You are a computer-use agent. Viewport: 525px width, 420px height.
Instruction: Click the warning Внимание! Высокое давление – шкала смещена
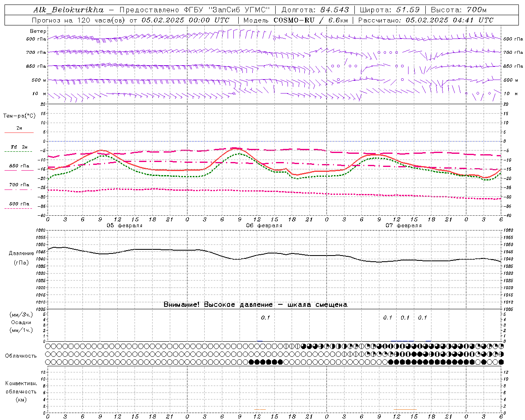click(x=255, y=305)
